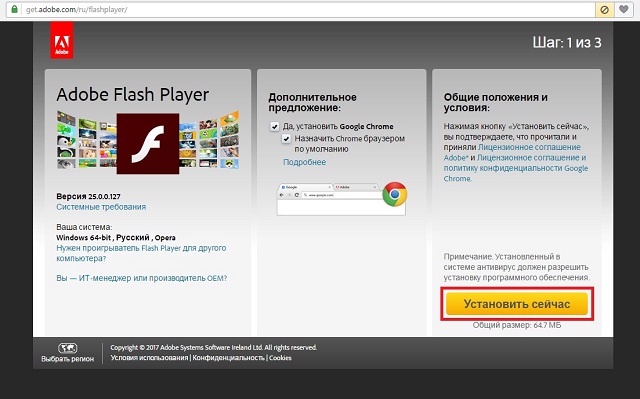Open 'Cookies' footer link

point(280,358)
